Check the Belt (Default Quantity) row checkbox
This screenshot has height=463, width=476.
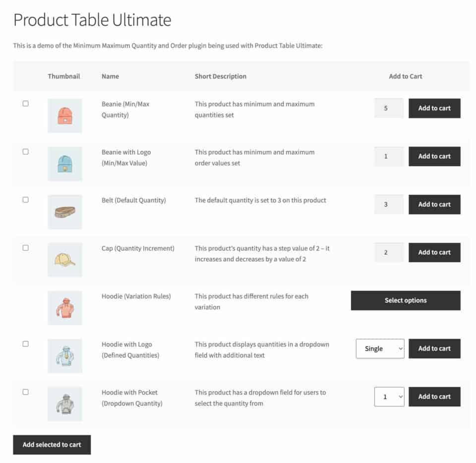(25, 200)
